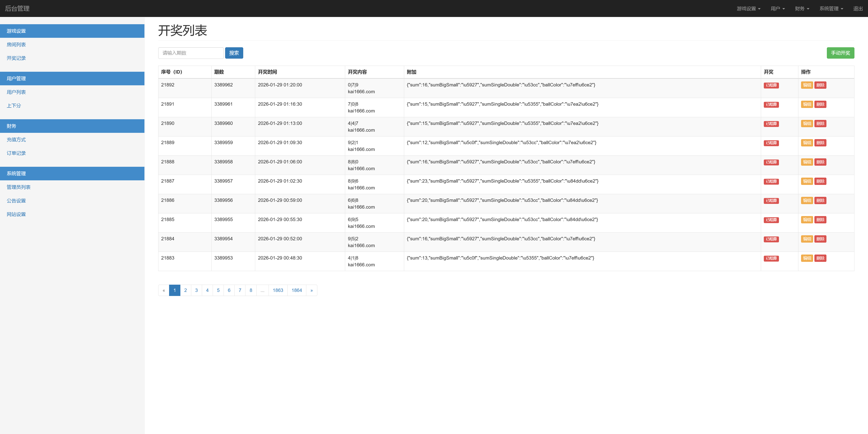Image resolution: width=868 pixels, height=434 pixels.
Task: Click next page » arrow
Action: click(x=311, y=290)
